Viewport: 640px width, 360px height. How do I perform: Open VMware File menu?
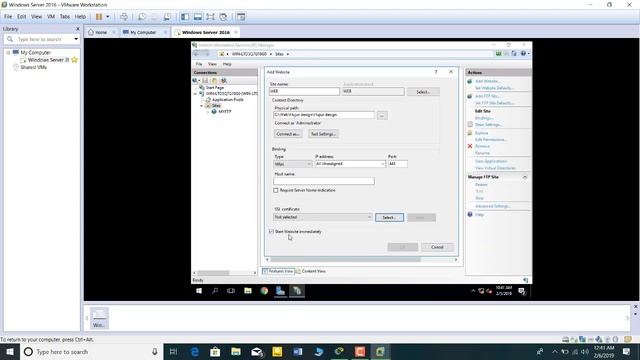(x=8, y=17)
